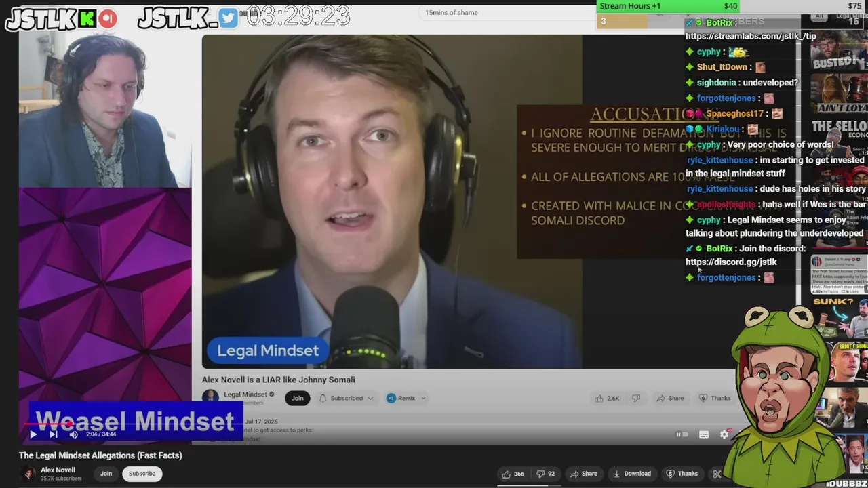Open the Alex Novell channel name link
Screen dimensions: 868x488
[58, 470]
